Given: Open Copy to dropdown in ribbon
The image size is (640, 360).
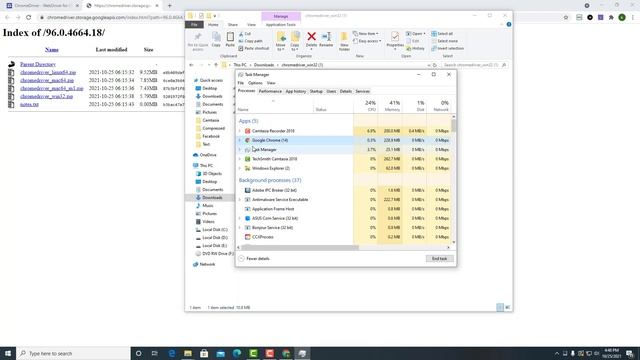Looking at the screenshot, I should tap(295, 41).
